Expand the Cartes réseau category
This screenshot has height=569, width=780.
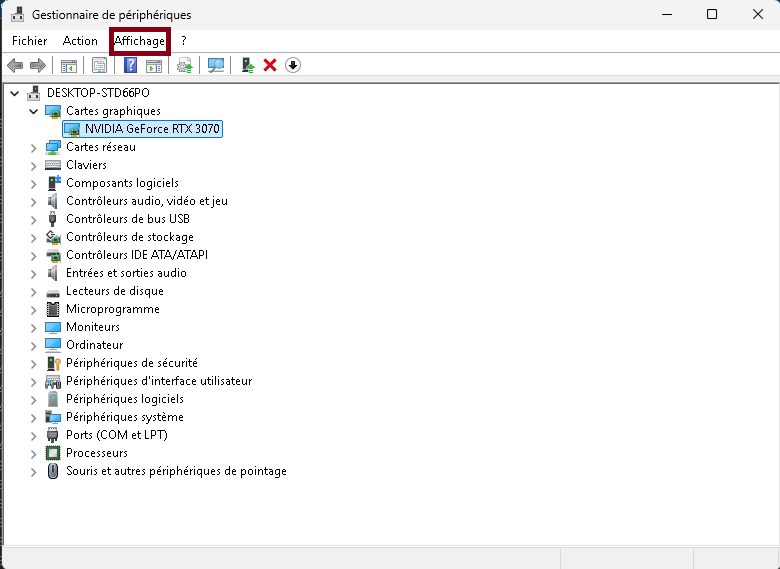(33, 147)
